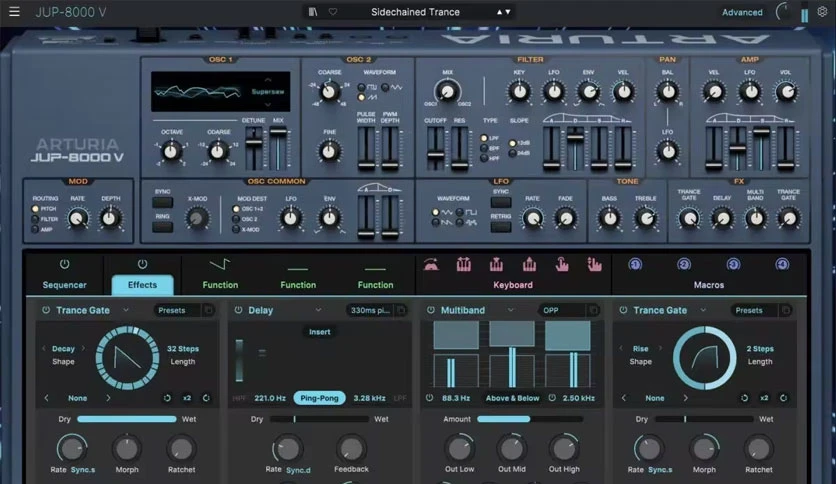Click the 221.0 Hz HPF value

point(270,398)
